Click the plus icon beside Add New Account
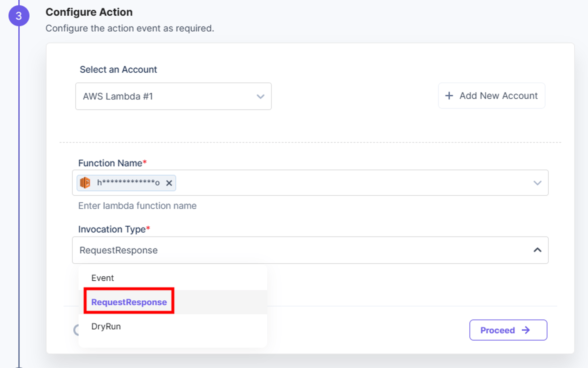The height and width of the screenshot is (368, 588). tap(449, 96)
